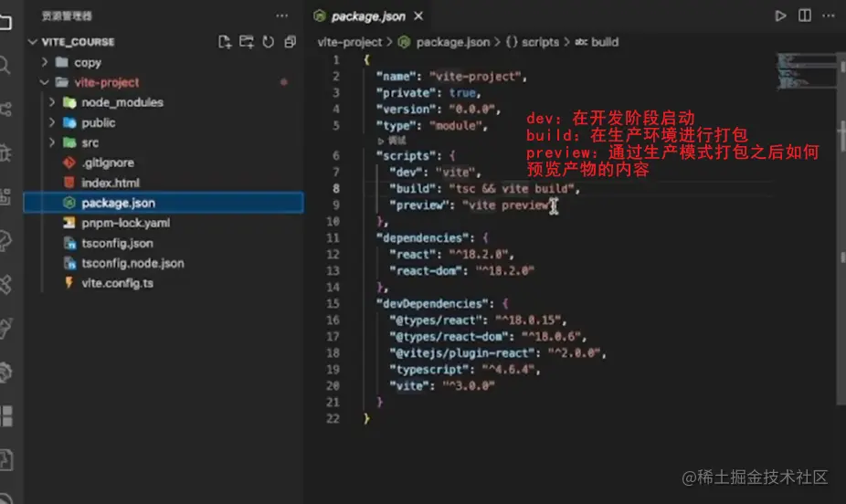Image resolution: width=846 pixels, height=504 pixels.
Task: Click the editor vertical scrollbar
Action: 841,229
